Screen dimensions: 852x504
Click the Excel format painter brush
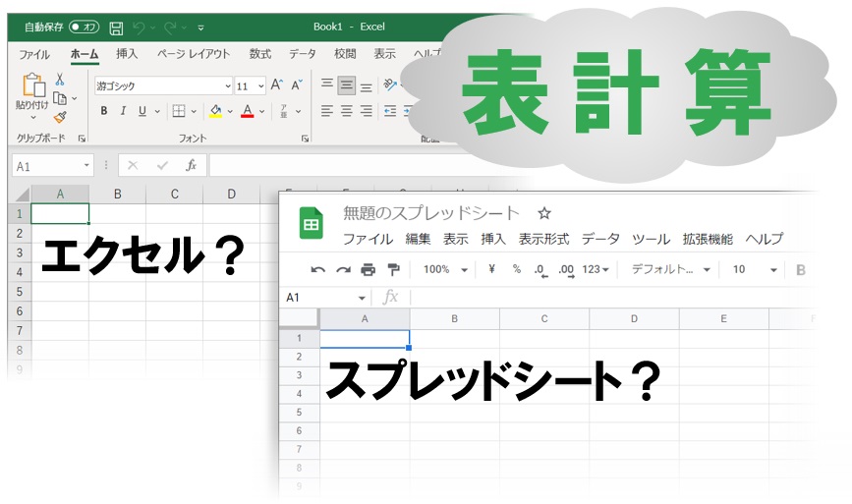[x=60, y=117]
